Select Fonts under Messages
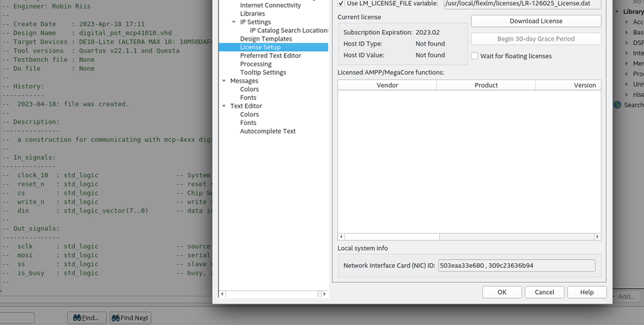Screen dimensions: 644x325 pyautogui.click(x=248, y=97)
